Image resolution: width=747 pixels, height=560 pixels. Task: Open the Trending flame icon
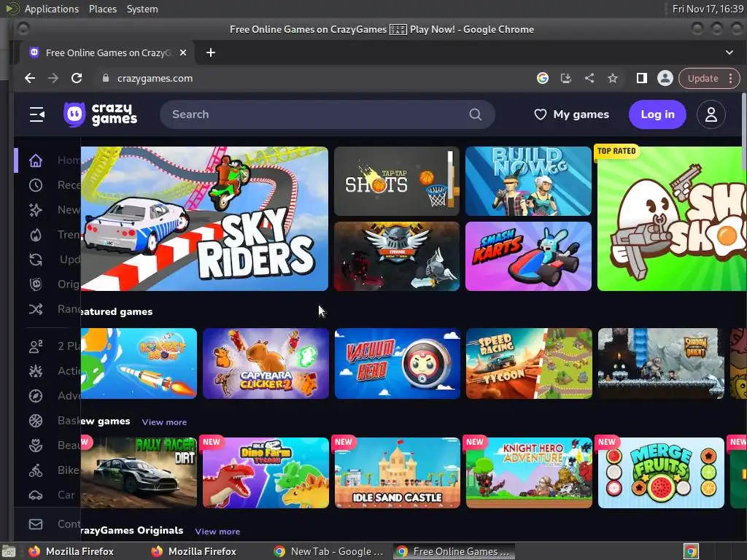(x=36, y=235)
